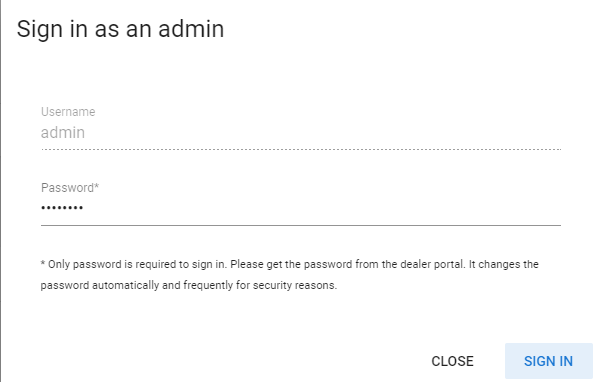This screenshot has height=382, width=601.
Task: Click the "Username" field label
Action: point(68,111)
